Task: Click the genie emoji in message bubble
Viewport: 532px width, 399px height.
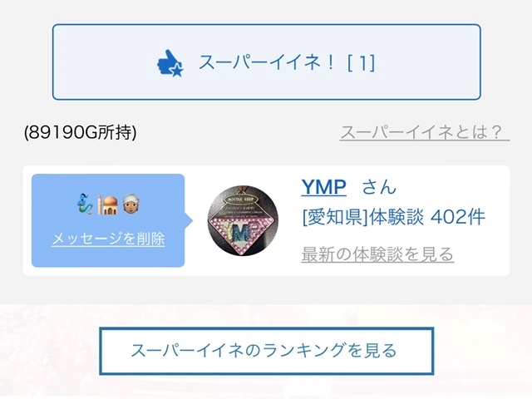Action: 85,204
